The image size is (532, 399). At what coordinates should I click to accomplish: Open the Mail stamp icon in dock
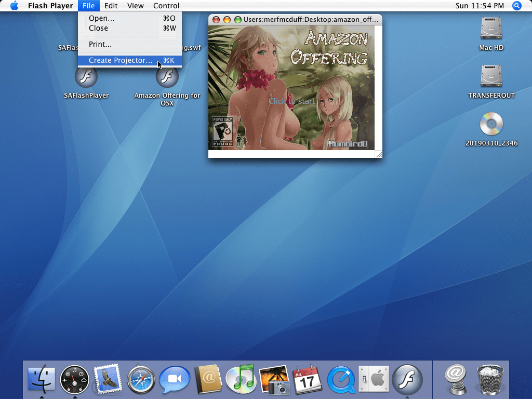point(108,379)
